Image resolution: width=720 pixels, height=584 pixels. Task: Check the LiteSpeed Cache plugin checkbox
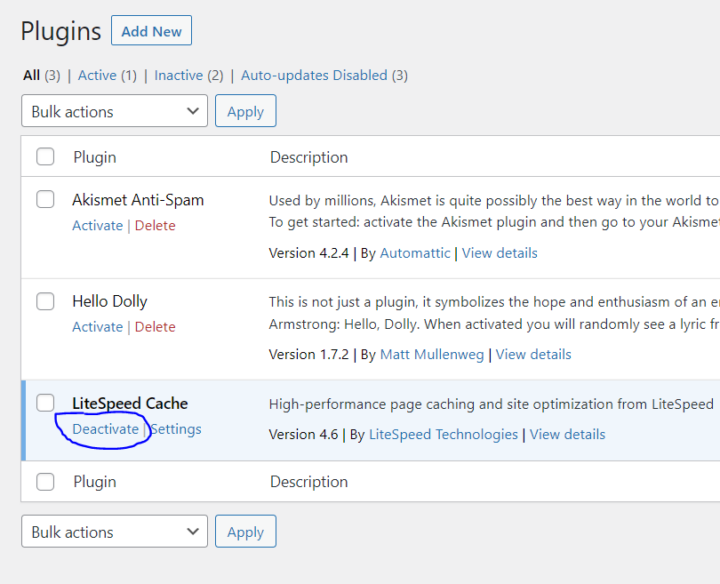coord(46,403)
